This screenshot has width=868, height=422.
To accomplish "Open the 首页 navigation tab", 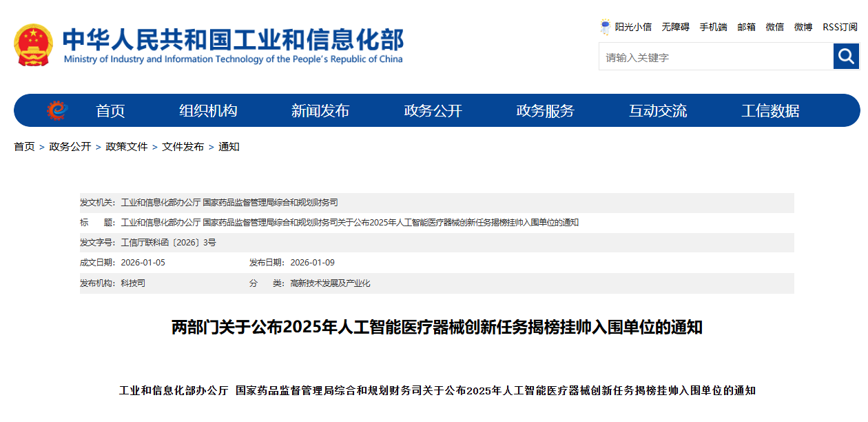I will pyautogui.click(x=110, y=111).
